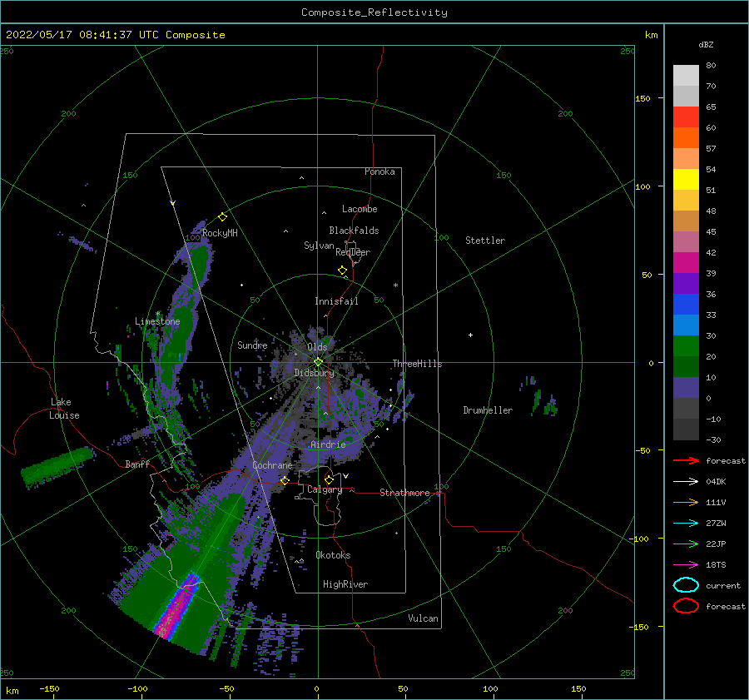
Task: Select the purple 10 dBZ color swatch
Action: pyautogui.click(x=686, y=388)
